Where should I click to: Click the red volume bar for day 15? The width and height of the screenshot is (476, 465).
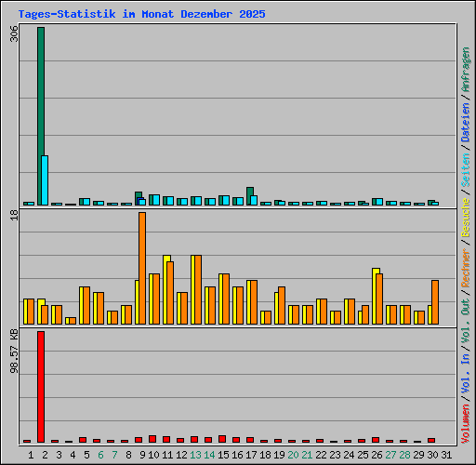point(222,439)
